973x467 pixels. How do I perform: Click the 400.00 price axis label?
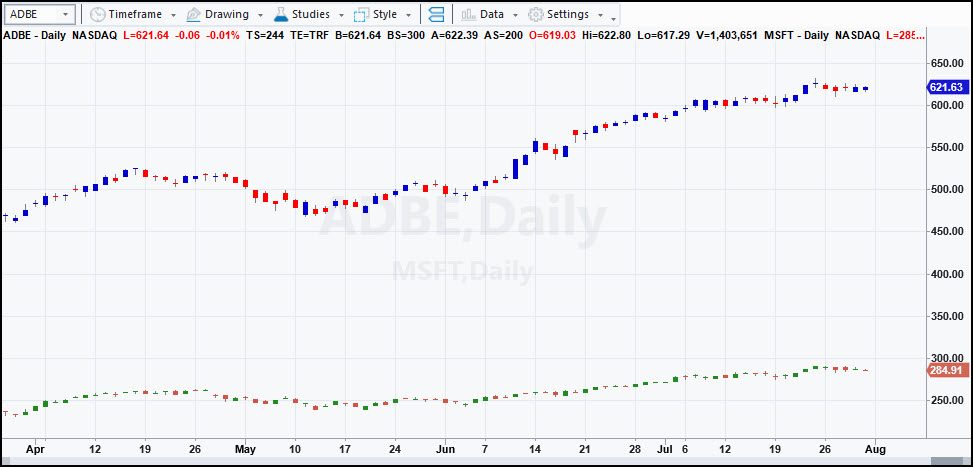[x=946, y=274]
